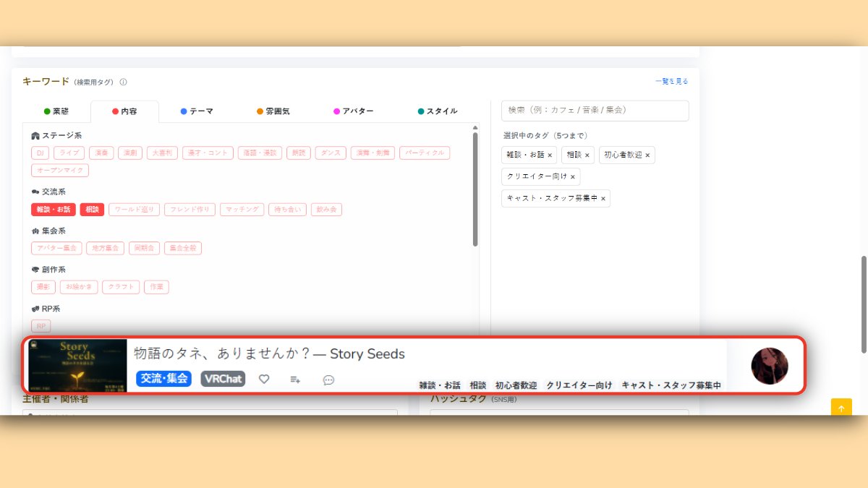This screenshot has width=868, height=488.
Task: Favorite Story Seeds using the heart icon
Action: tap(263, 379)
